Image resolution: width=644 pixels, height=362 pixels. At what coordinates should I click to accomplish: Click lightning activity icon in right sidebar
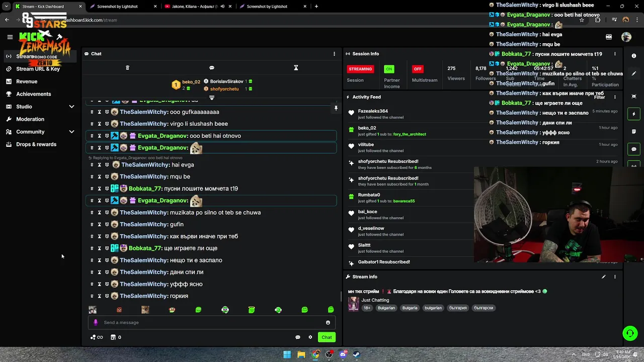tap(634, 114)
